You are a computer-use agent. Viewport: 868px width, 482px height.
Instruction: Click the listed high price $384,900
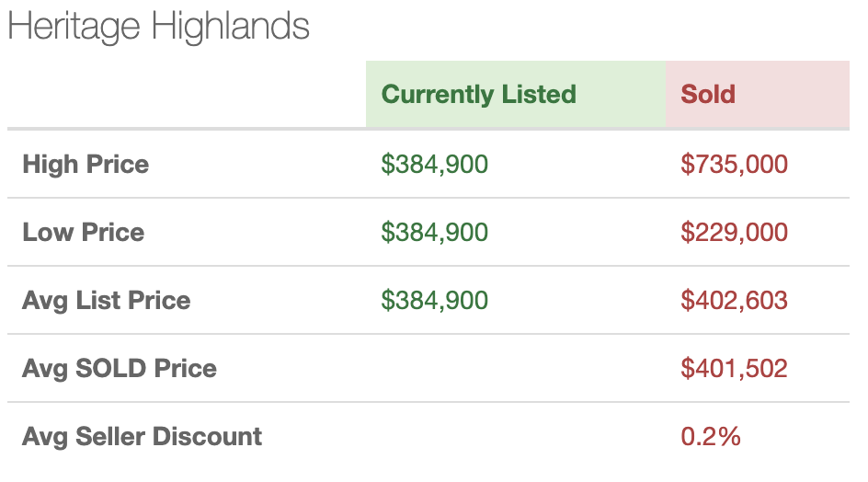pos(435,164)
